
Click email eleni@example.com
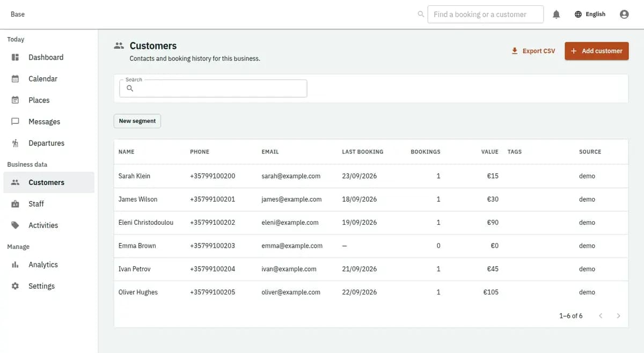pos(290,223)
